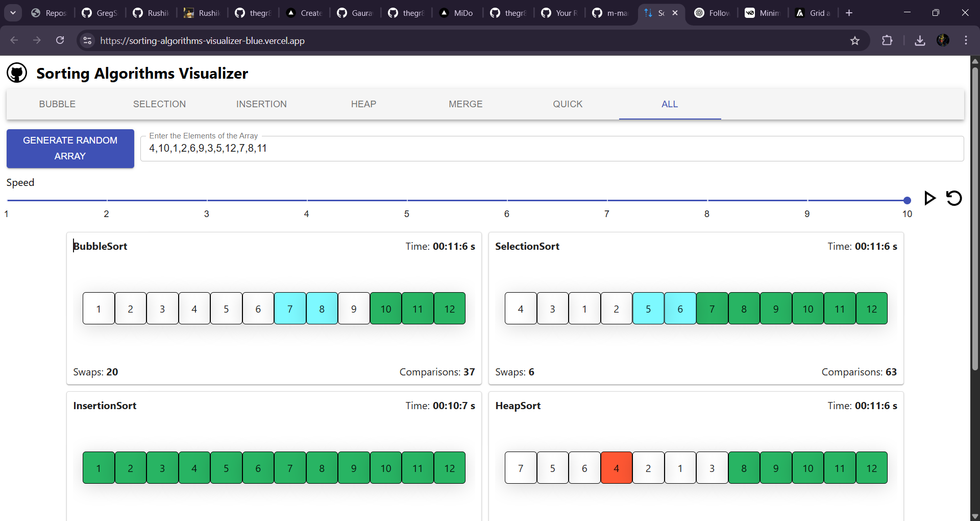Select the QUICK sort tab
The width and height of the screenshot is (980, 521).
tap(568, 104)
